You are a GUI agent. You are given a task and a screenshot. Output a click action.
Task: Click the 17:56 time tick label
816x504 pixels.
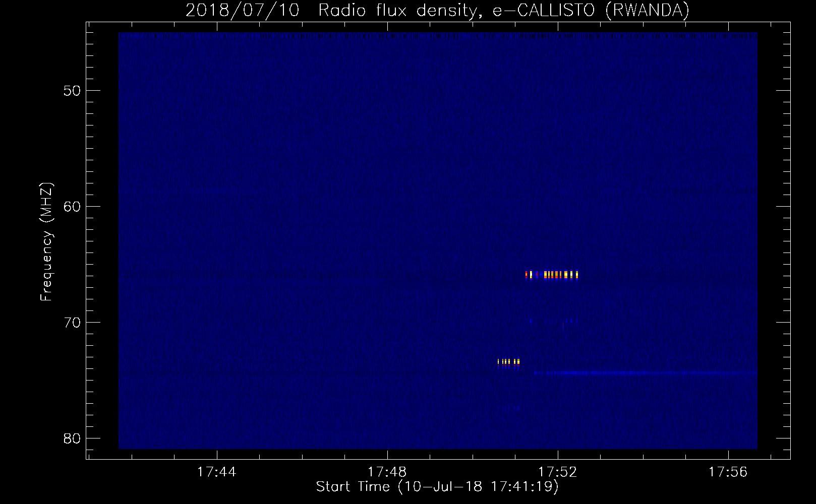(x=728, y=472)
